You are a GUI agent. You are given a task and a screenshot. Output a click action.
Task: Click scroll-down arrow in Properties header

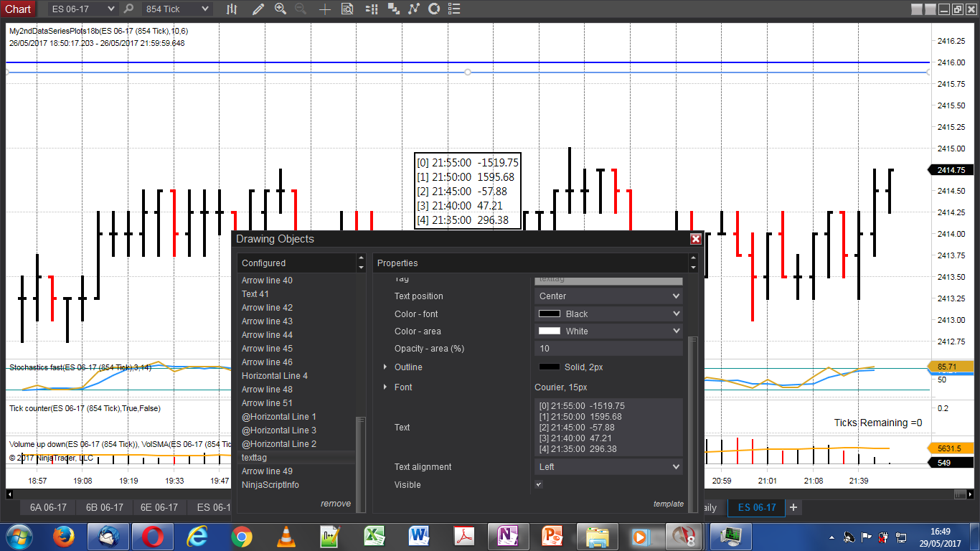[693, 268]
